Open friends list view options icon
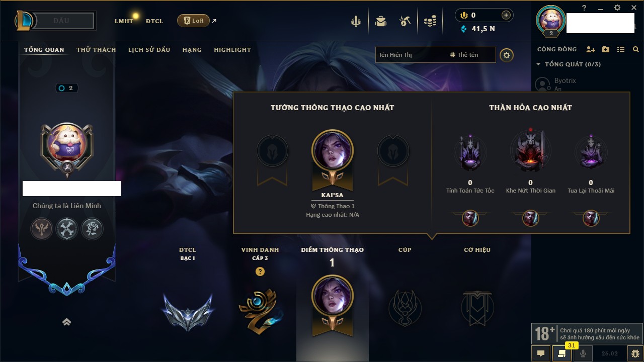Viewport: 644px width, 362px height. pos(621,49)
